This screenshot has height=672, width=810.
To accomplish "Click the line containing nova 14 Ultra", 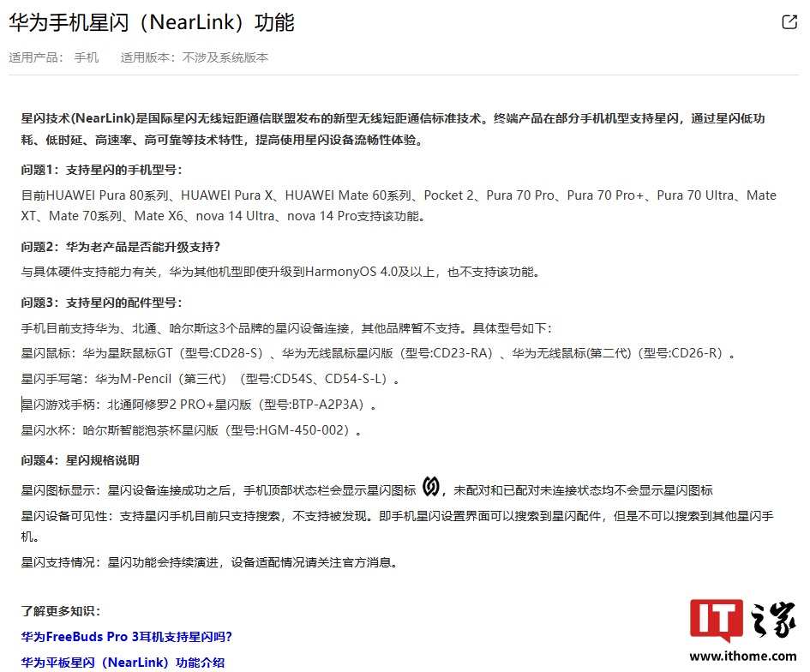I will 223,216.
